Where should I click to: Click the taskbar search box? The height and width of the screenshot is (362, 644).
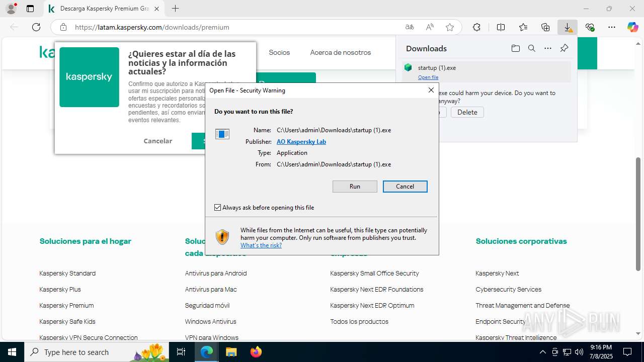[97, 352]
